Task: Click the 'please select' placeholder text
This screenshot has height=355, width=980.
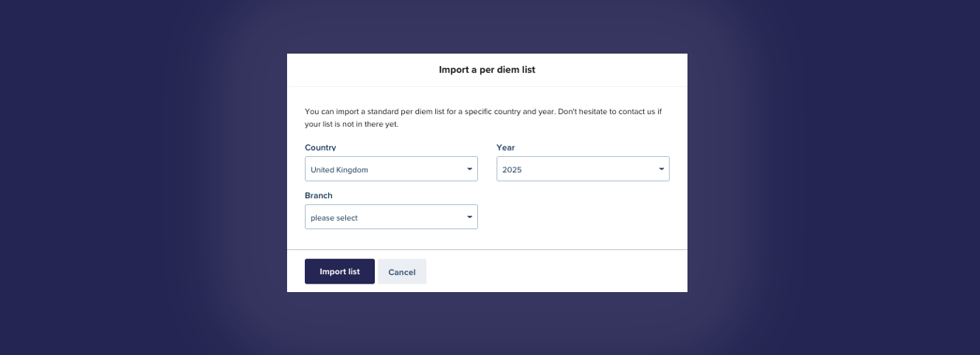Action: (x=334, y=218)
